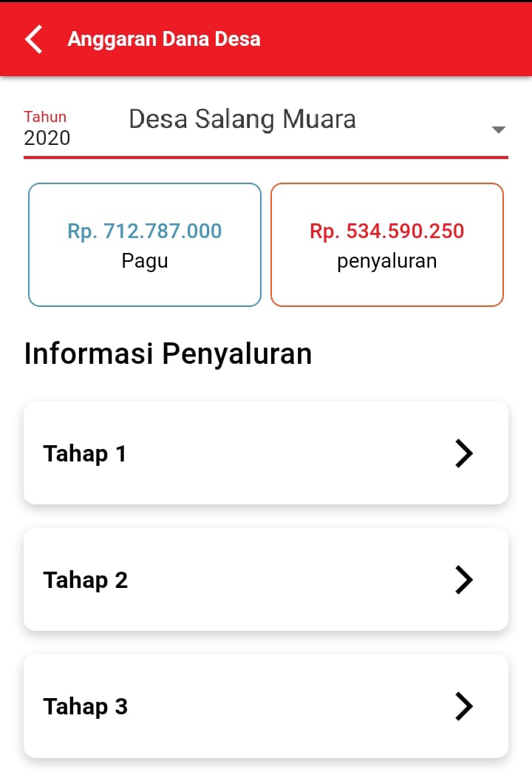Click the chevron arrow on Tahap 1
The width and height of the screenshot is (532, 778).
click(463, 453)
